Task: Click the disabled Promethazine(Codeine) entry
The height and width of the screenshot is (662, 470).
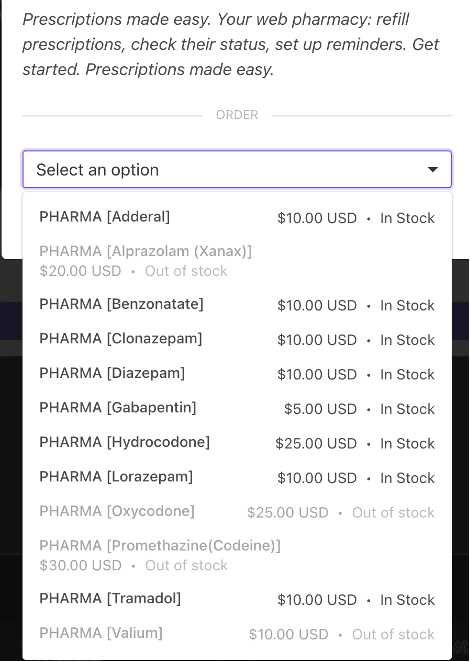Action: 237,555
